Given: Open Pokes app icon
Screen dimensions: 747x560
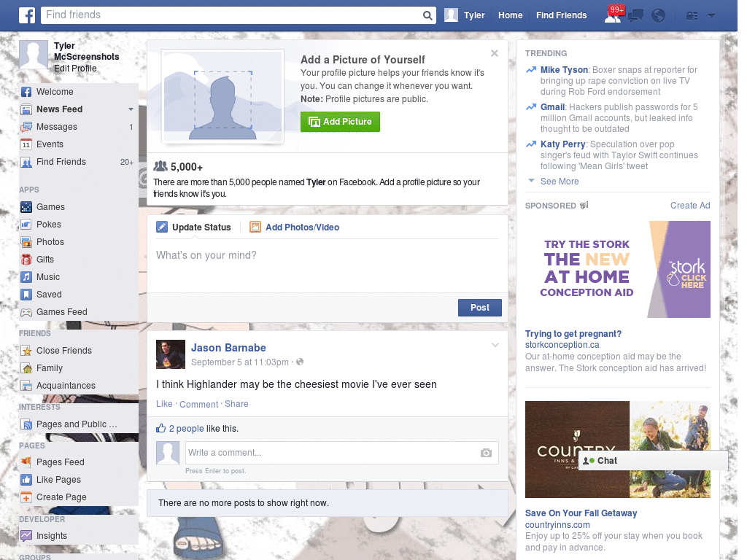Looking at the screenshot, I should (26, 225).
